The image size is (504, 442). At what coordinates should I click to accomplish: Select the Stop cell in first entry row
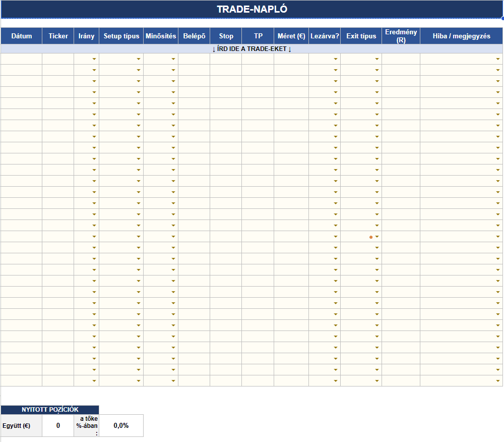226,59
